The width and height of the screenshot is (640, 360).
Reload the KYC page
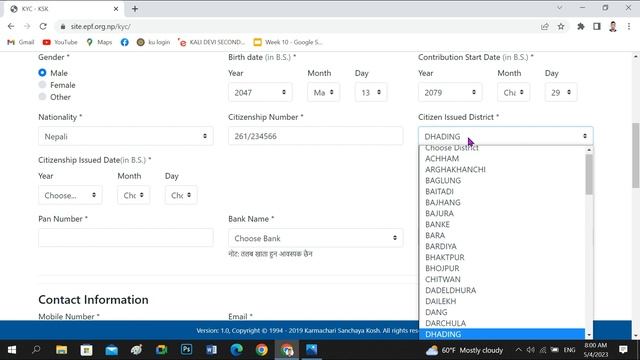tap(43, 27)
